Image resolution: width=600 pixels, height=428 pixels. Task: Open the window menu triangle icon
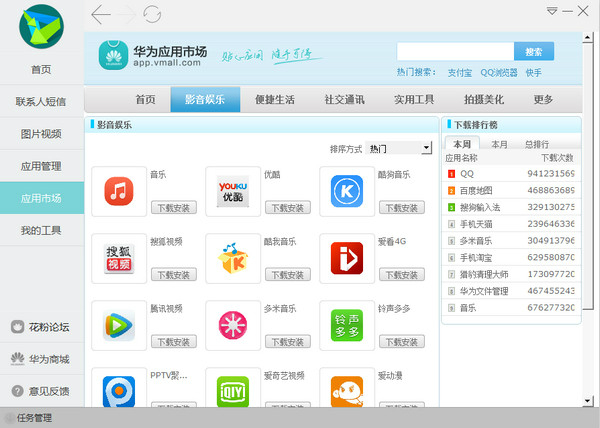click(x=552, y=11)
